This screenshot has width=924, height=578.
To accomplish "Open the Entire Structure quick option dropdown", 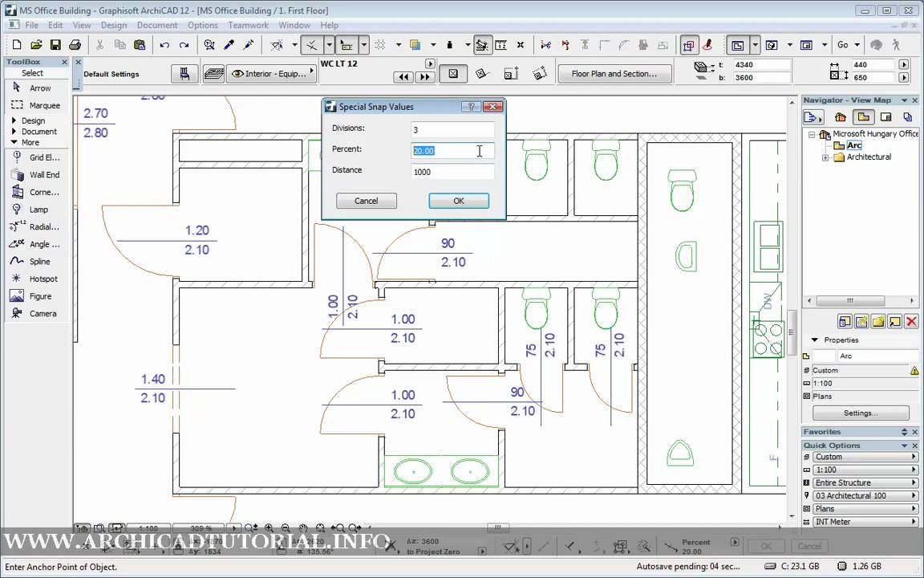I will pos(865,482).
